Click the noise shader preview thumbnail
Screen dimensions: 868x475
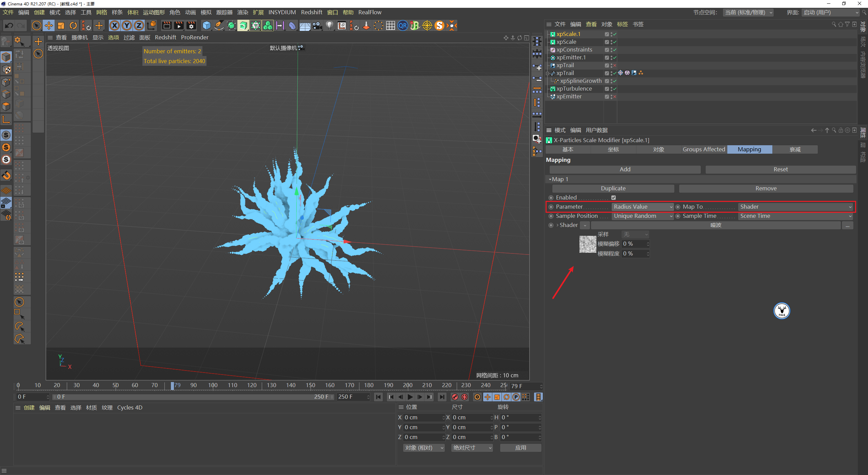point(588,244)
